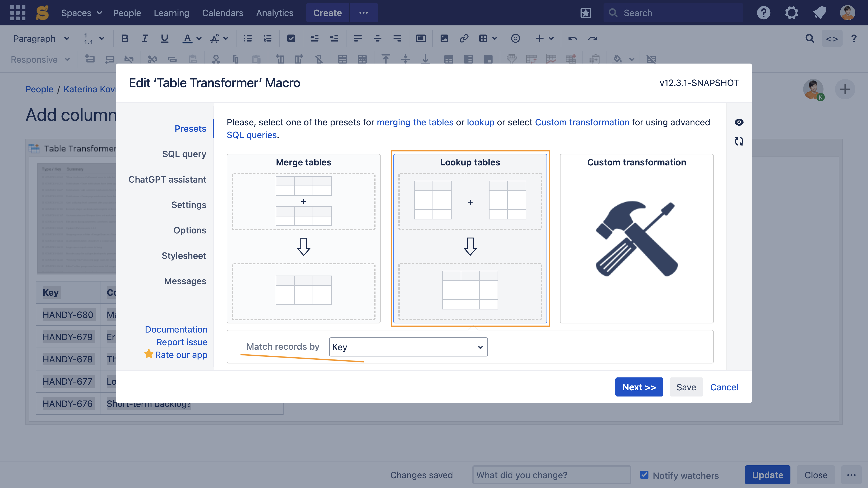Open Paragraph style dropdown
This screenshot has width=868, height=488.
(41, 38)
